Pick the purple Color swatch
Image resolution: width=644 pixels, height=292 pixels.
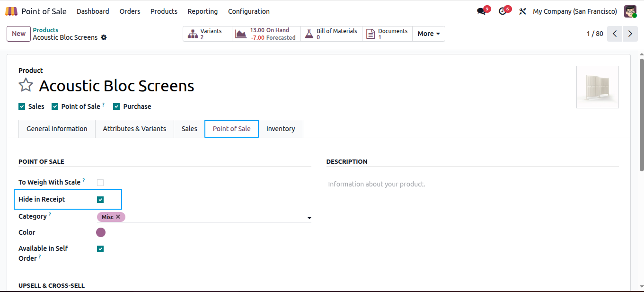(x=101, y=232)
